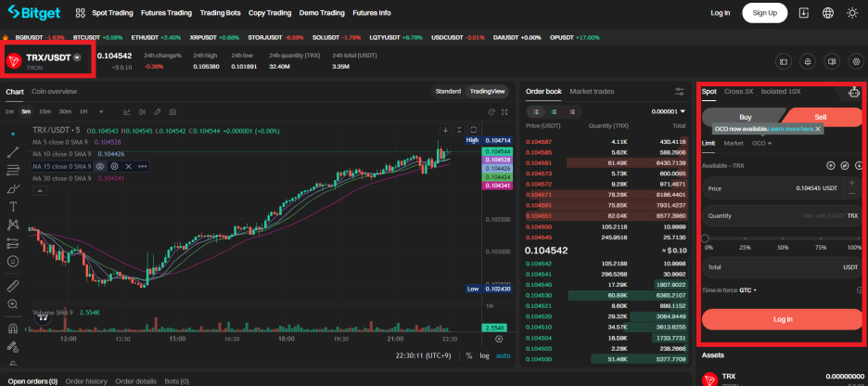Viewport: 868px width, 386px height.
Task: Open order book display settings icon
Action: tap(680, 91)
